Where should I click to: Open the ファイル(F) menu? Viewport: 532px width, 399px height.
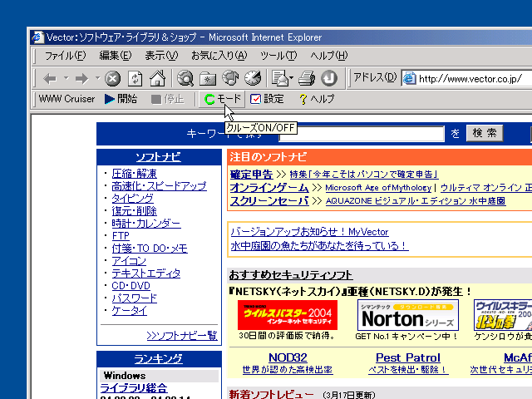coord(66,56)
